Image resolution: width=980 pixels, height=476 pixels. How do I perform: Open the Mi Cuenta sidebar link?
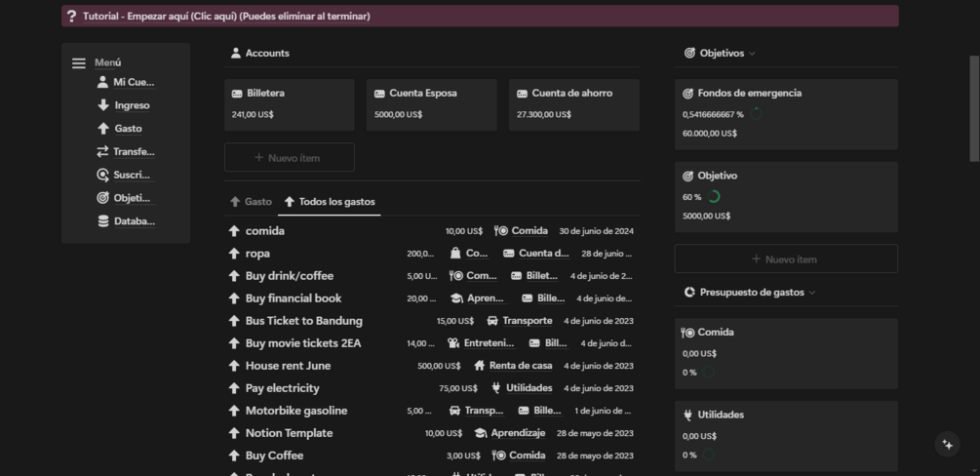(x=134, y=82)
